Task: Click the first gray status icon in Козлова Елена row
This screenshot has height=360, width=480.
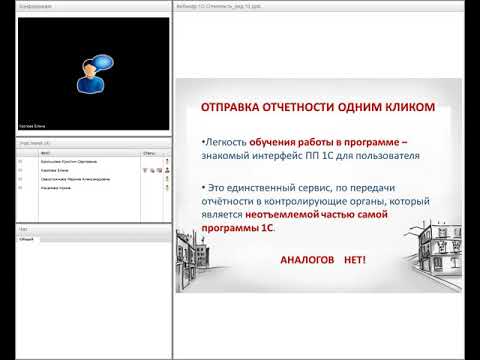Action: 145,170
